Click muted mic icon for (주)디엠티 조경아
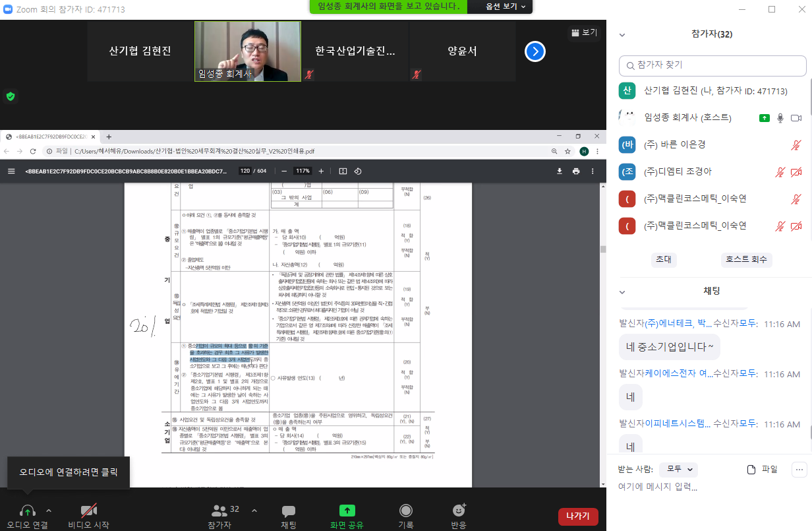Image resolution: width=812 pixels, height=531 pixels. click(x=780, y=172)
